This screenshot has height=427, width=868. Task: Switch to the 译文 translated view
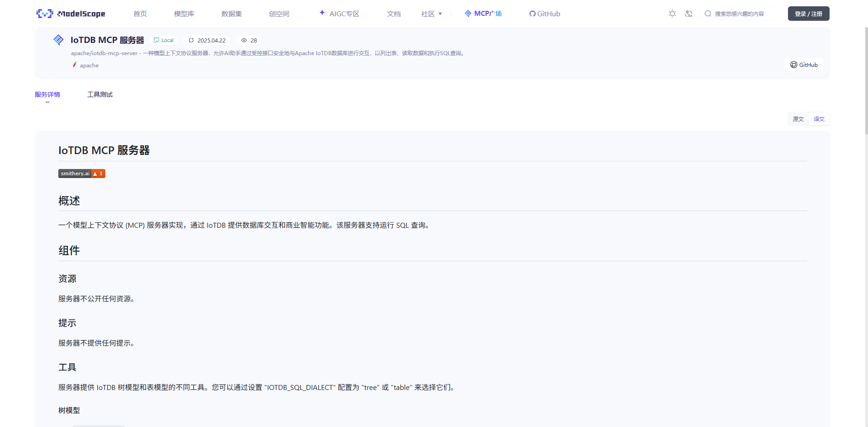point(819,119)
